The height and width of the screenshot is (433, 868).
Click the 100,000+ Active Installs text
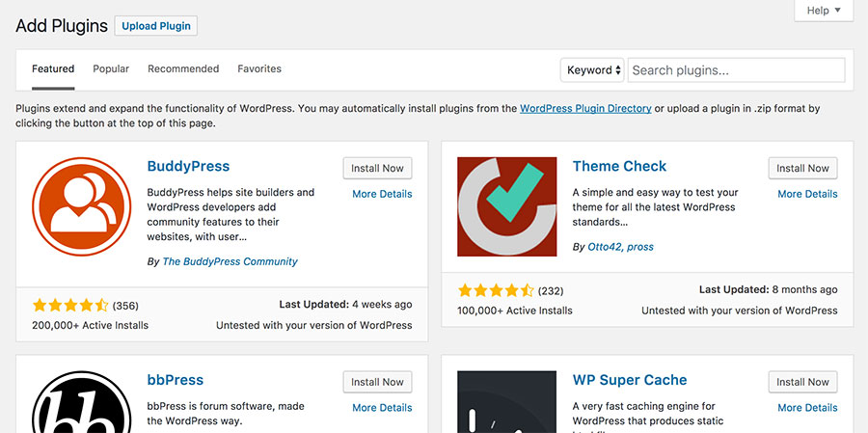pos(515,311)
